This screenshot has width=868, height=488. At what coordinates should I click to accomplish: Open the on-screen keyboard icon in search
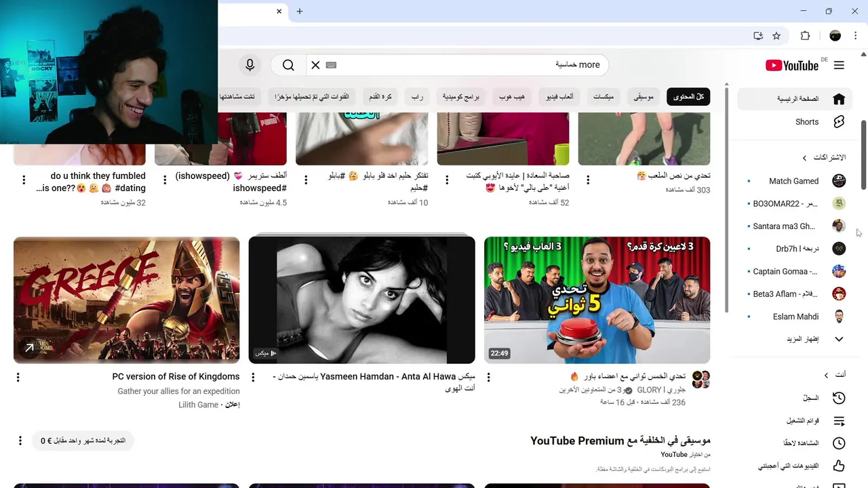331,65
